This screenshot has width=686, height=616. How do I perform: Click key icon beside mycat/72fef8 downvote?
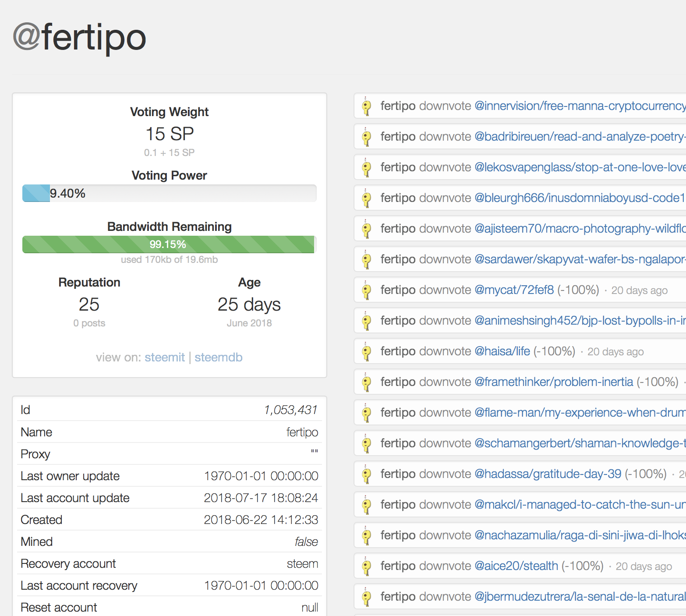[367, 290]
